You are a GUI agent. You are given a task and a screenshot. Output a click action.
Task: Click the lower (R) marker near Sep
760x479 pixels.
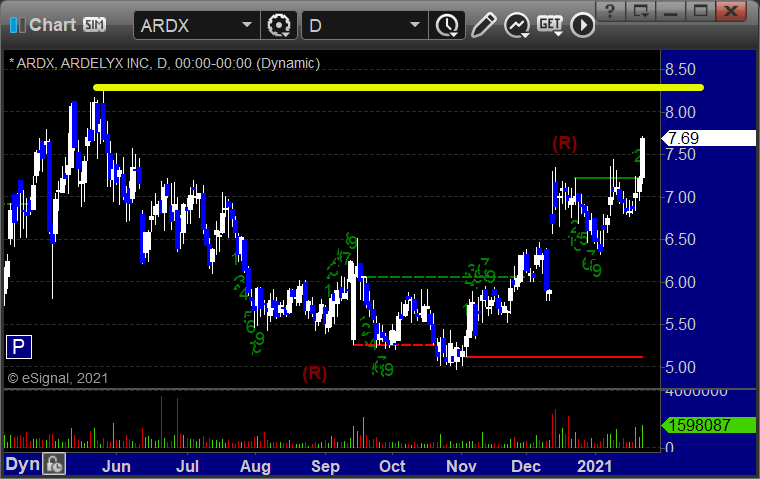coord(315,373)
